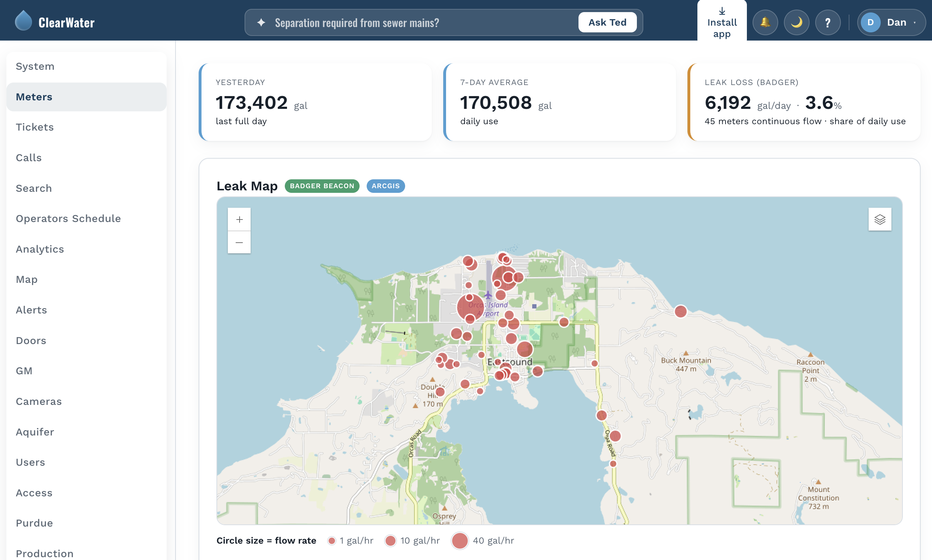The image size is (932, 560).
Task: Zoom in the leak map
Action: 239,219
